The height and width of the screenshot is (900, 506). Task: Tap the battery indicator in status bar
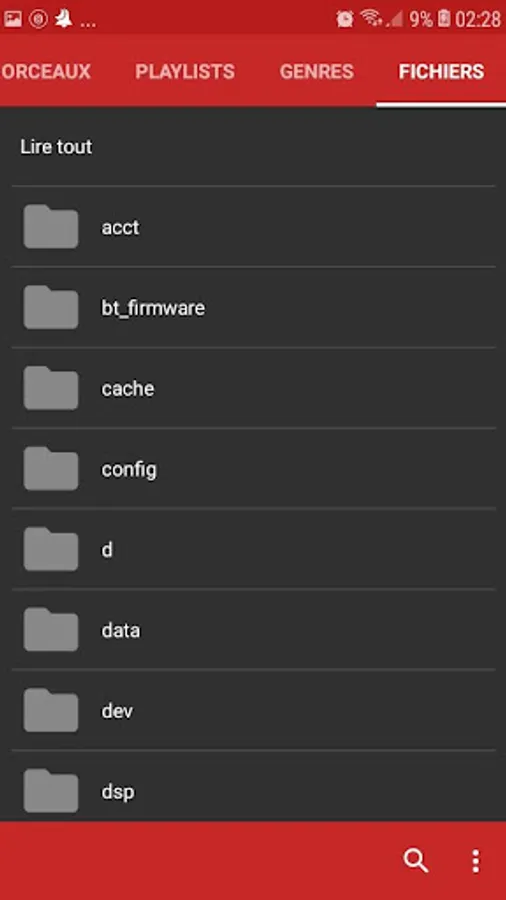444,19
